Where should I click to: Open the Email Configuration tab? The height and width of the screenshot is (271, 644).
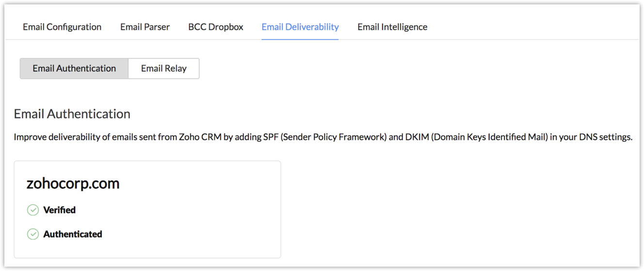coord(62,27)
